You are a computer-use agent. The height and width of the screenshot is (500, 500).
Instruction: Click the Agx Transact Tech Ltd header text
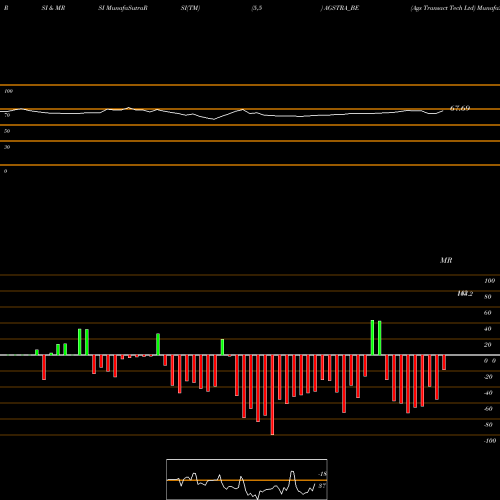coord(442,8)
